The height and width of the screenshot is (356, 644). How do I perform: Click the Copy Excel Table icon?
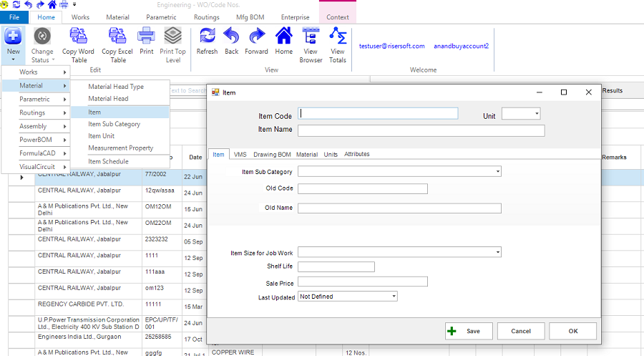tap(118, 37)
